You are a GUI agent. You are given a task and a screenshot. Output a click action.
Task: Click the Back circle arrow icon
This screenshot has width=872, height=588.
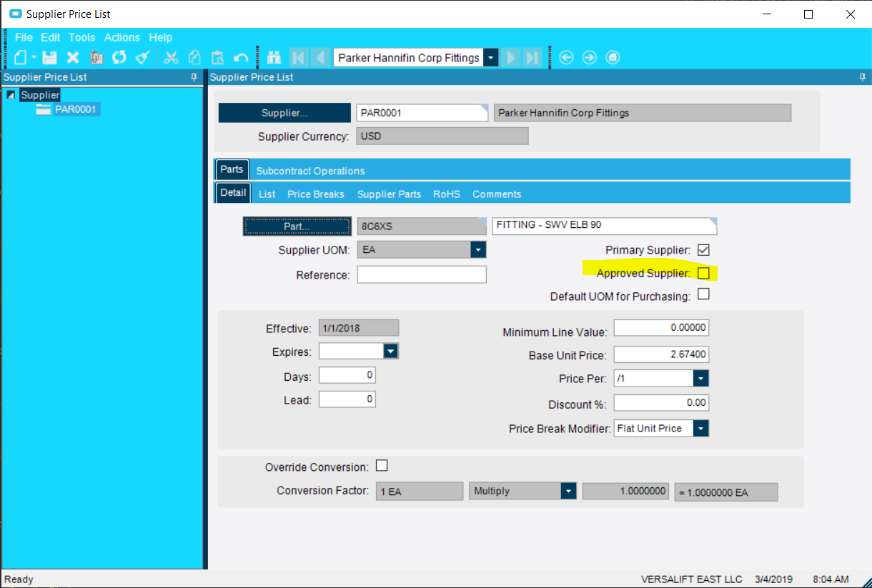click(x=566, y=58)
